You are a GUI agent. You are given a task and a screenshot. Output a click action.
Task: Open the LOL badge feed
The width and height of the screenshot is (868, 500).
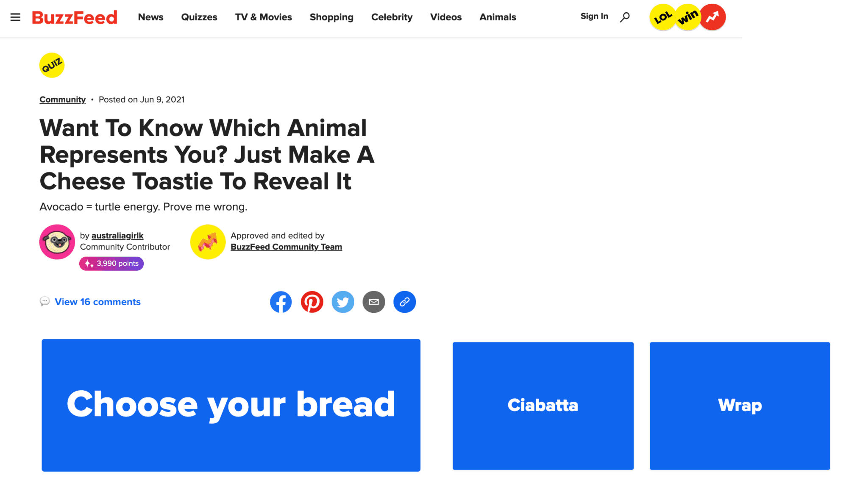tap(662, 17)
